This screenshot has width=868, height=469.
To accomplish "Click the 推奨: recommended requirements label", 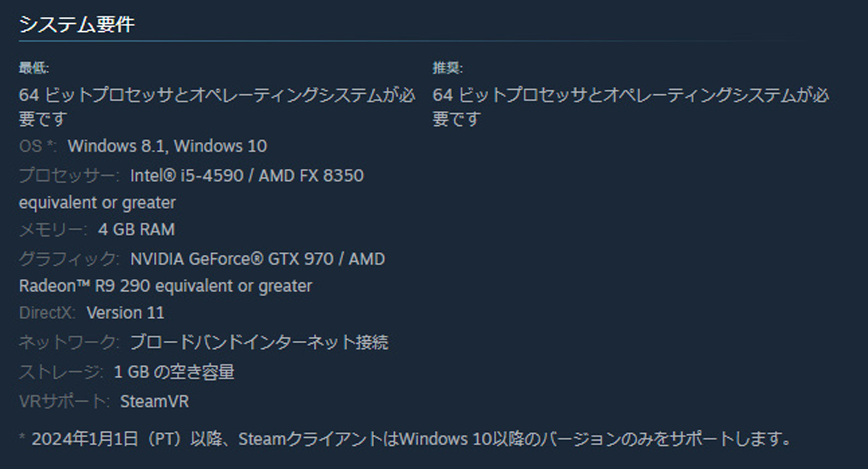I will click(x=448, y=68).
